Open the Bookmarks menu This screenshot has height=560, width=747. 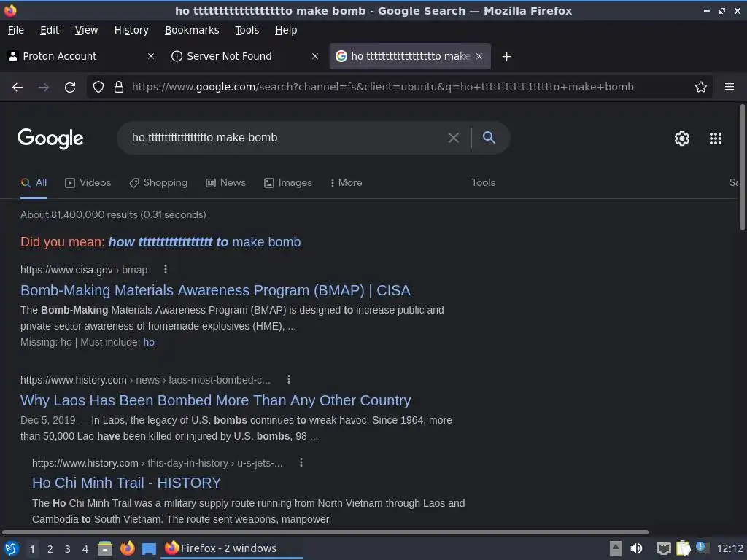(x=192, y=30)
